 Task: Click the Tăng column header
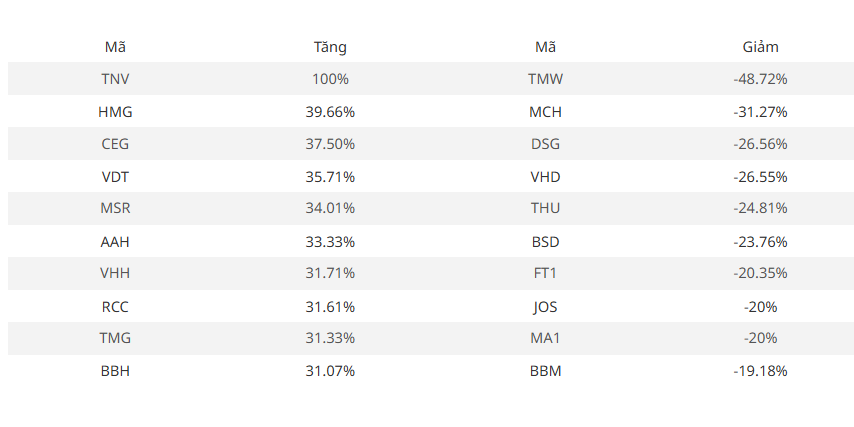pos(330,47)
